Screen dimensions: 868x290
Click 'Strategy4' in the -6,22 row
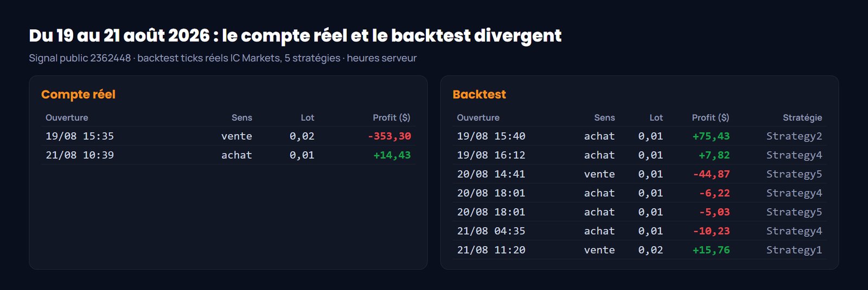[x=794, y=193]
